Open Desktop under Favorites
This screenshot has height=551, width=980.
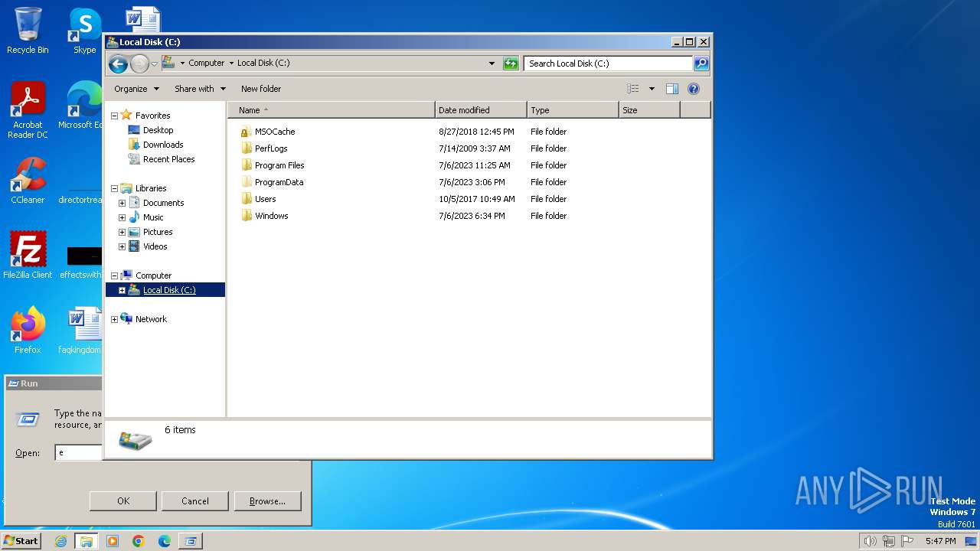pos(158,130)
